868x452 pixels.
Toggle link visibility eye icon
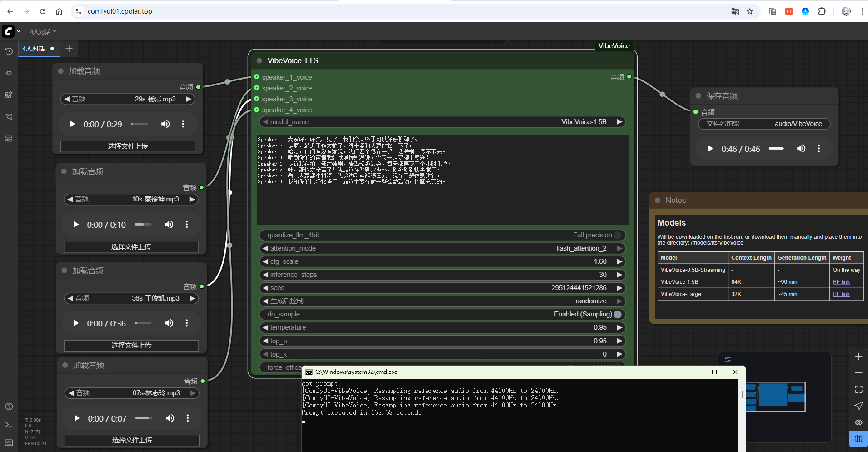pos(858,422)
